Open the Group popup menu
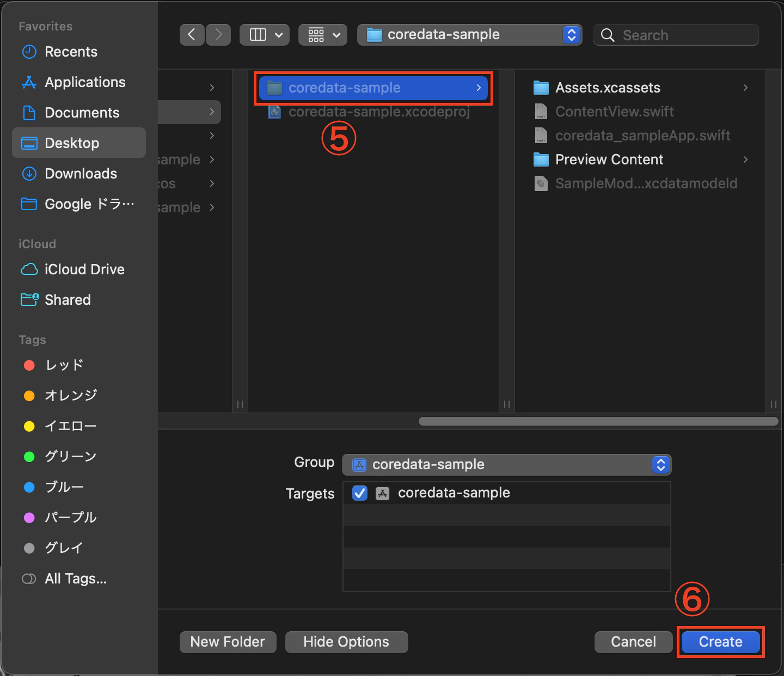This screenshot has height=676, width=784. (x=506, y=465)
